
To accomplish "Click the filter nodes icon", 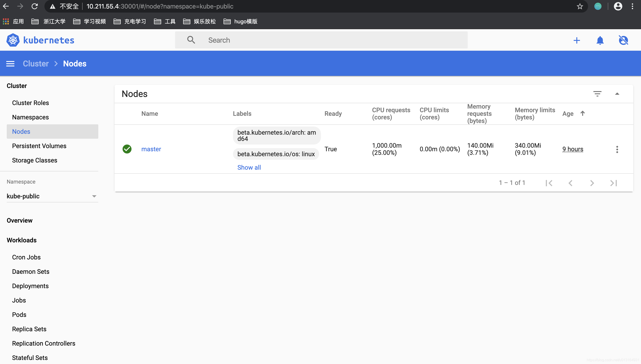I will (x=597, y=94).
